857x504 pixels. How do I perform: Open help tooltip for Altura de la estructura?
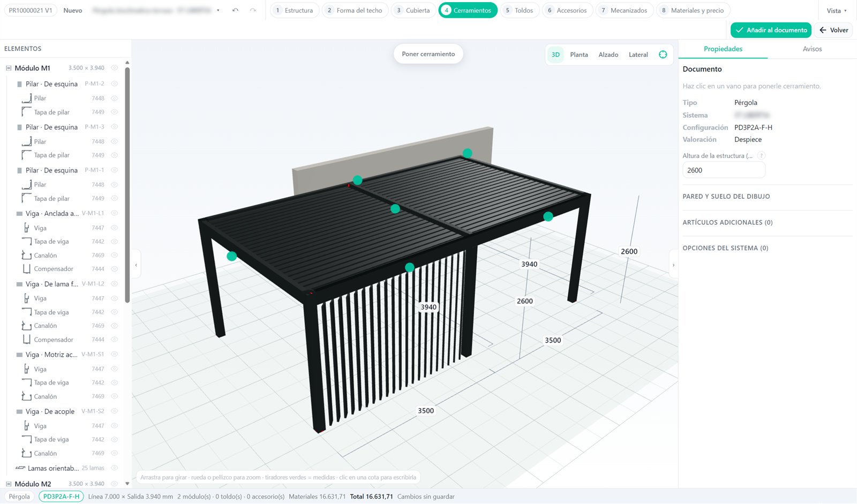coord(761,156)
